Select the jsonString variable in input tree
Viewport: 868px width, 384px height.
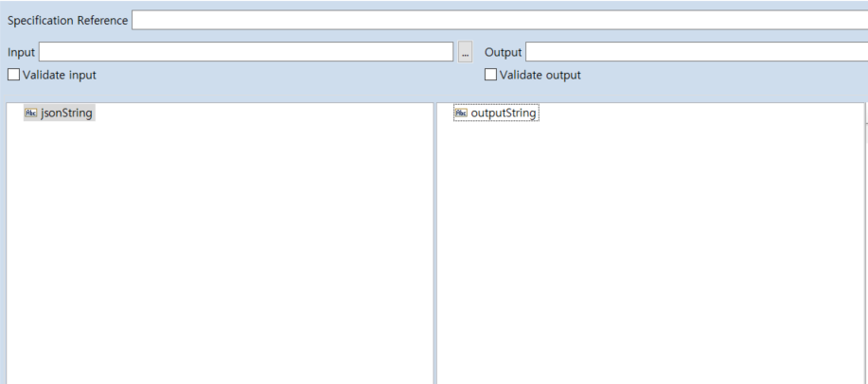[67, 113]
